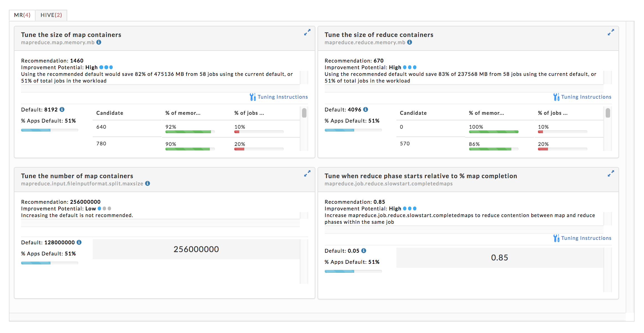Image resolution: width=644 pixels, height=333 pixels.
Task: Click info icon beside Default: 4096
Action: click(366, 110)
